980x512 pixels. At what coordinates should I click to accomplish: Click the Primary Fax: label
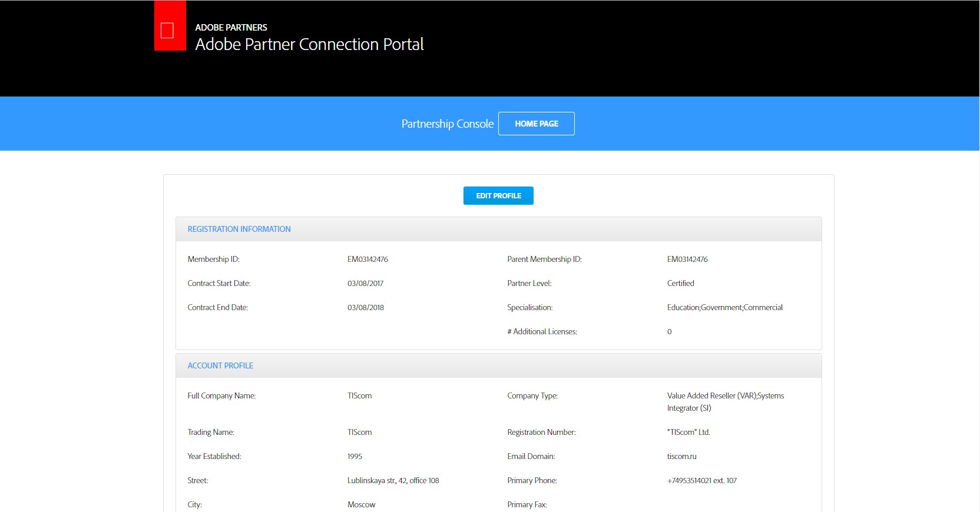click(527, 504)
